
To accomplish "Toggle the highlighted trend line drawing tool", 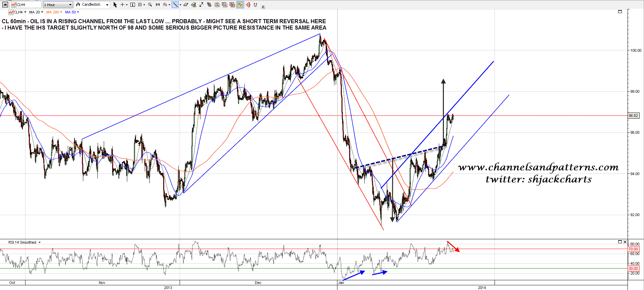I will coord(175,5).
